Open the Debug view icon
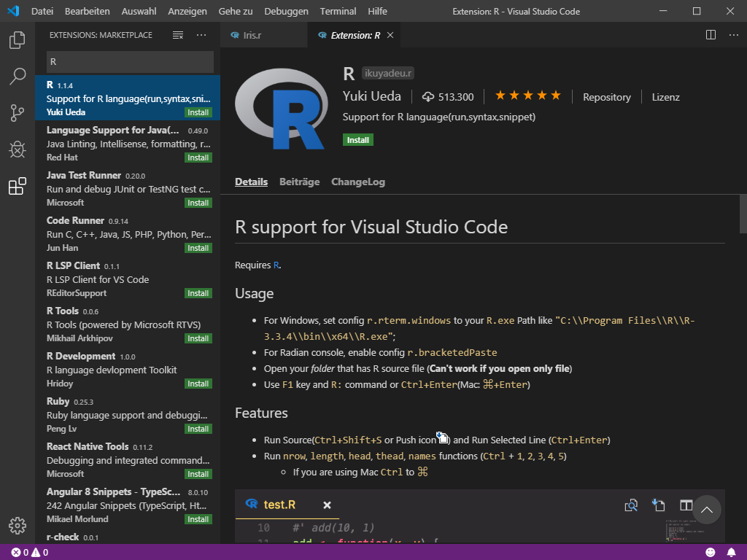The image size is (747, 560). [18, 149]
